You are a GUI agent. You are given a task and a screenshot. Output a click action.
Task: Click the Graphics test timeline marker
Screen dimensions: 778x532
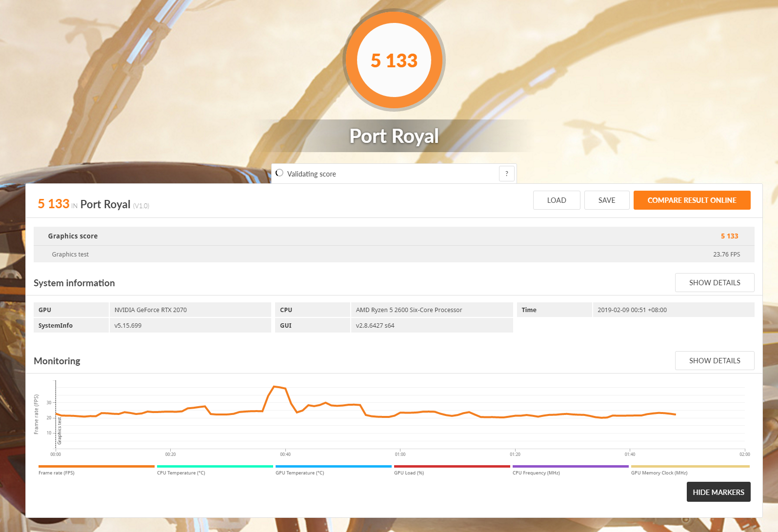(x=60, y=431)
